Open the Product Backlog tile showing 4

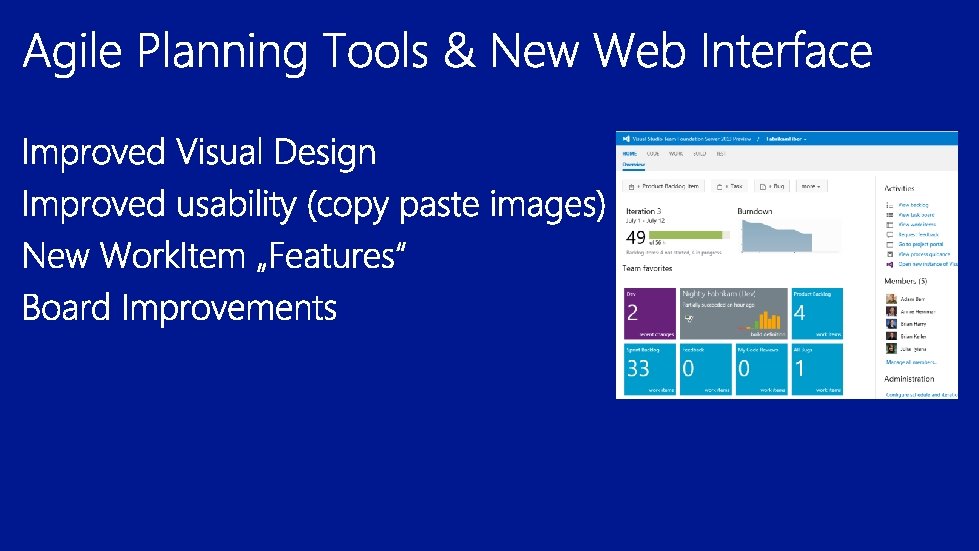tap(817, 313)
